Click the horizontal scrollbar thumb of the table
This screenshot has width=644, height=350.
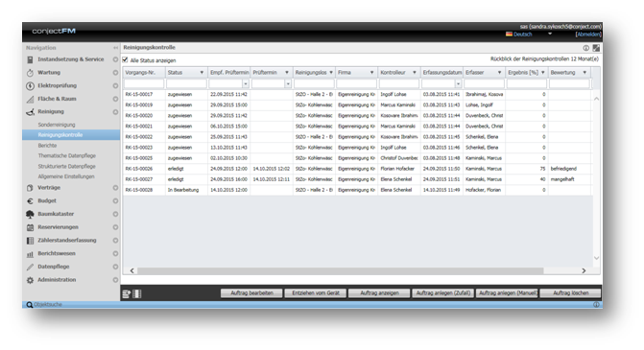[341, 271]
